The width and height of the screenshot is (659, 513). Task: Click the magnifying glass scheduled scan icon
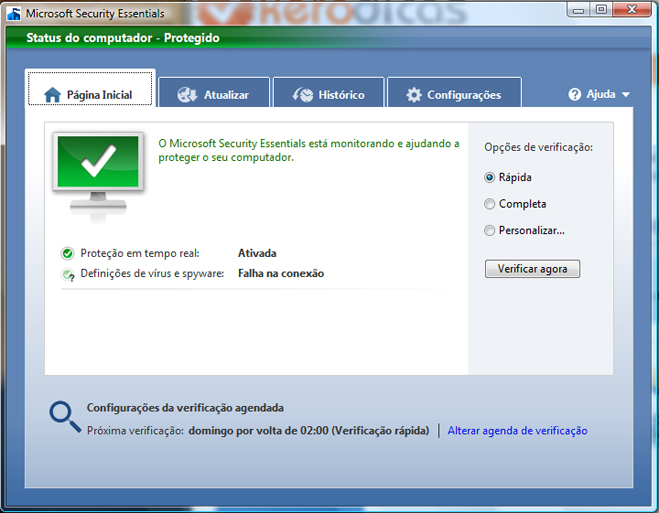click(x=65, y=417)
